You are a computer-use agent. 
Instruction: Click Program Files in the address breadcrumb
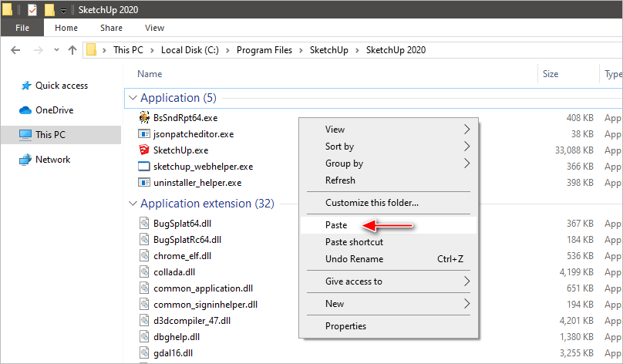click(x=264, y=50)
